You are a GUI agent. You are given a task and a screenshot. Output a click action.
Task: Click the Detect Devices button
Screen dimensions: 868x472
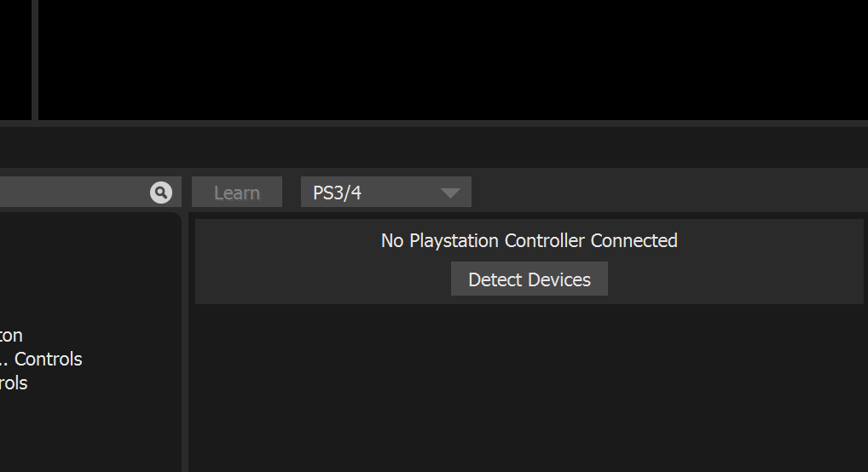[529, 279]
